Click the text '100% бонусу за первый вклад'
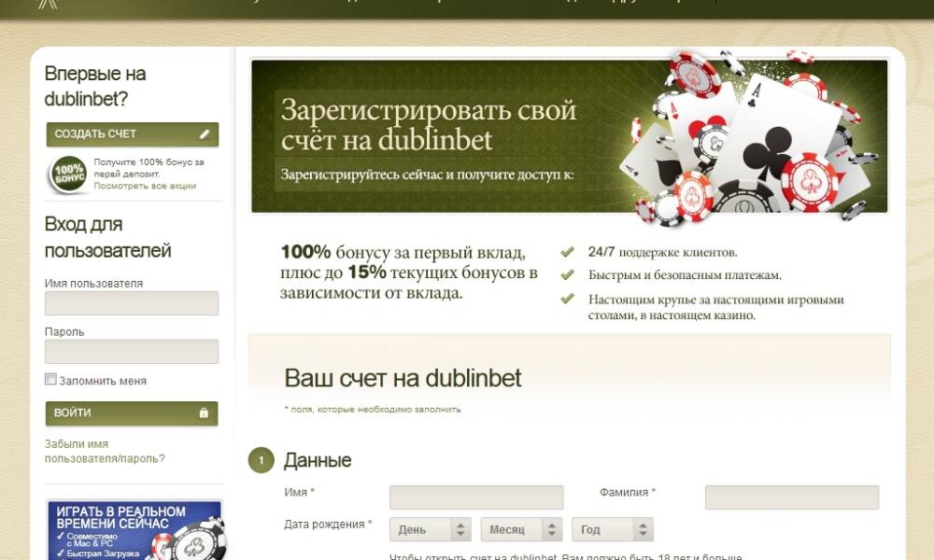The width and height of the screenshot is (934, 560). tap(403, 252)
